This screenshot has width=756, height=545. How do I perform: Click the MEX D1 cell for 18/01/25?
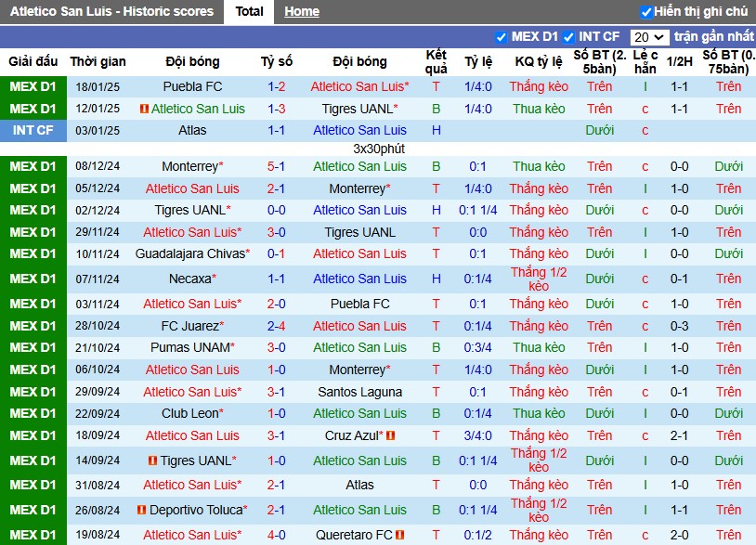[x=33, y=86]
